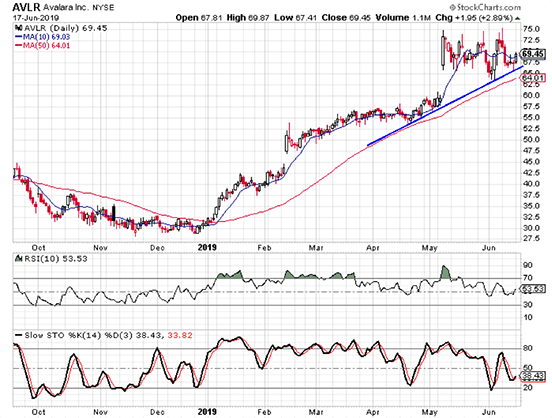Click the candlestick icon beside AVLR (Daily)
This screenshot has height=418, width=552.
pyautogui.click(x=18, y=28)
